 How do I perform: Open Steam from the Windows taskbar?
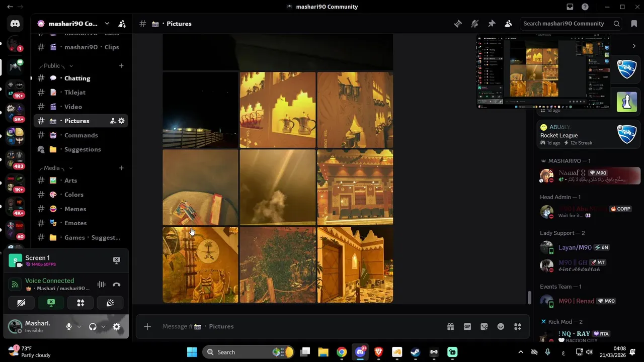[x=416, y=352]
